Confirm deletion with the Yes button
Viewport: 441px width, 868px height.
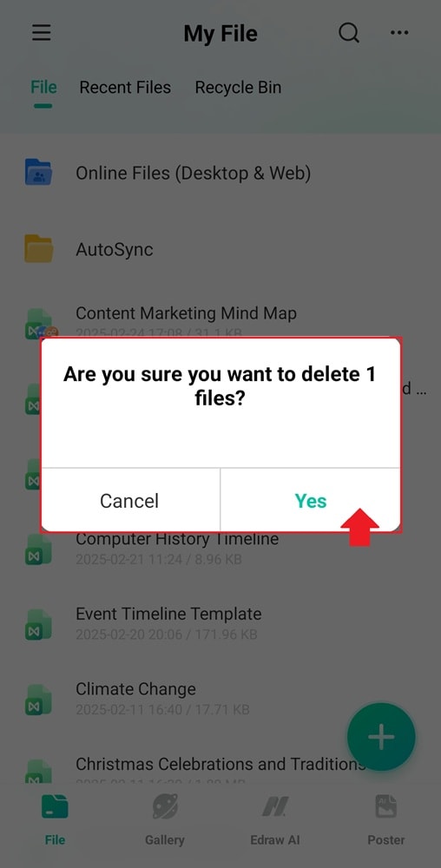pos(311,501)
